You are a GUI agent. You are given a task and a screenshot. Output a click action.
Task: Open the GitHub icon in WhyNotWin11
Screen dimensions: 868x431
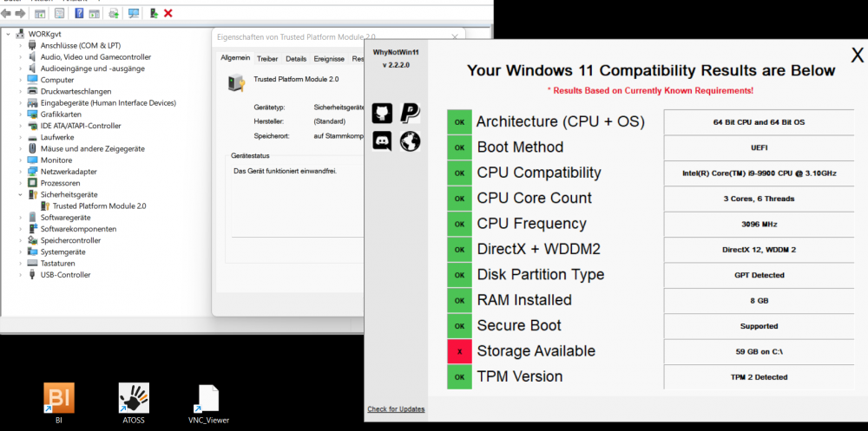[x=382, y=113]
